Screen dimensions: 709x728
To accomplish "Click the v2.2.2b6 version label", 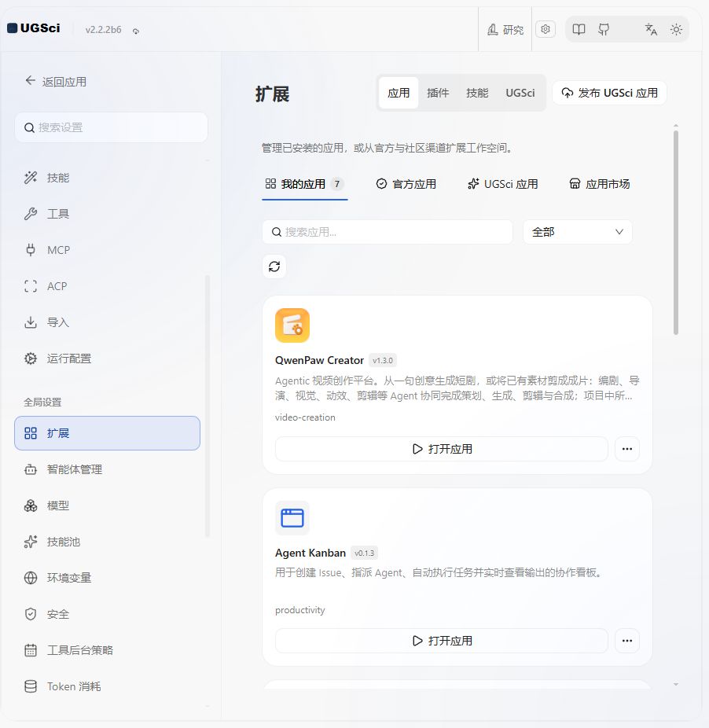I will coord(103,30).
